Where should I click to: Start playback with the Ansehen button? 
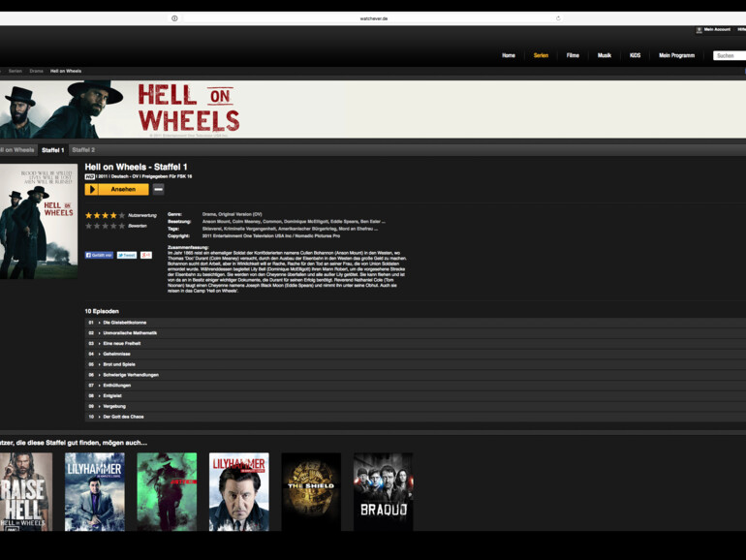coord(116,189)
